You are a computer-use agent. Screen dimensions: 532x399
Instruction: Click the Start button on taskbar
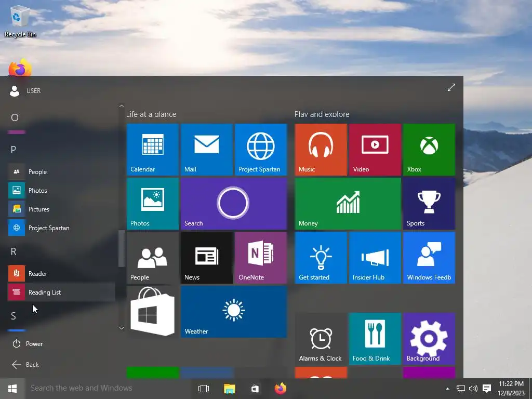pyautogui.click(x=12, y=389)
